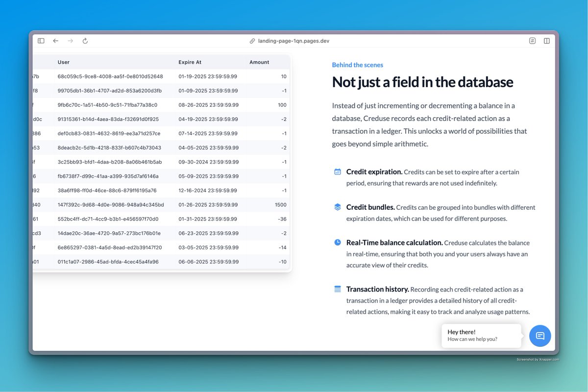Click user ID 14dae20c-36ae-4720-9a57-273bc176b01e
Image resolution: width=588 pixels, height=392 pixels.
click(x=109, y=233)
